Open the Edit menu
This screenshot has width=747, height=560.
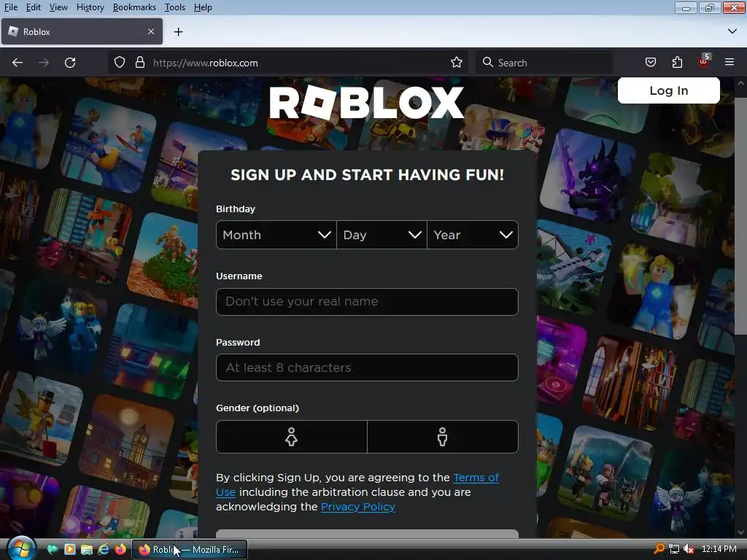(34, 7)
